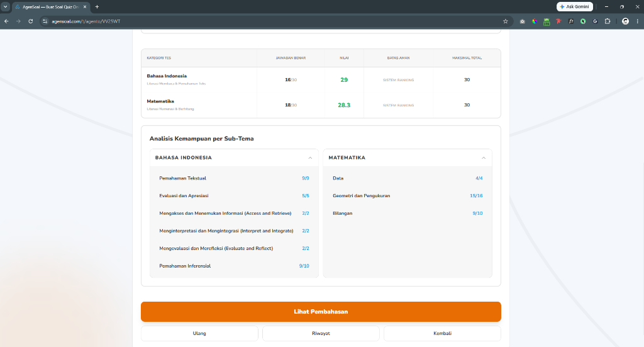Screen dimensions: 644x347
Task: Open the green counter badge extension
Action: [547, 22]
